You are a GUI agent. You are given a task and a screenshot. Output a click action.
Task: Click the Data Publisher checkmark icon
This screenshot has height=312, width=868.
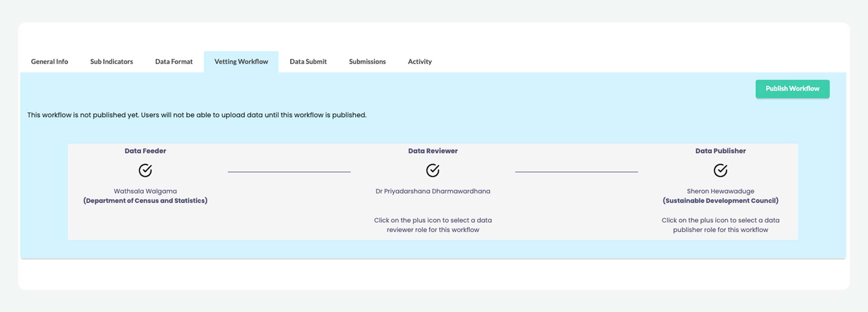720,171
